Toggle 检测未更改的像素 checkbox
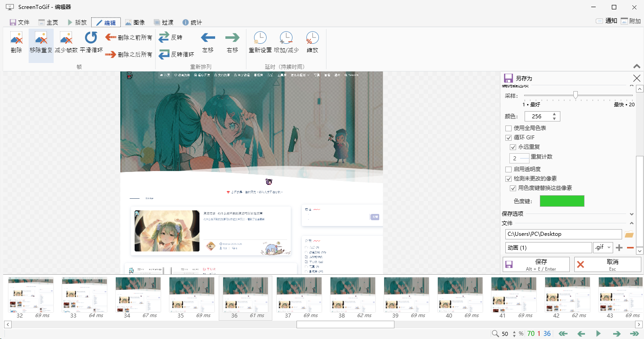Image resolution: width=644 pixels, height=339 pixels. click(x=508, y=179)
